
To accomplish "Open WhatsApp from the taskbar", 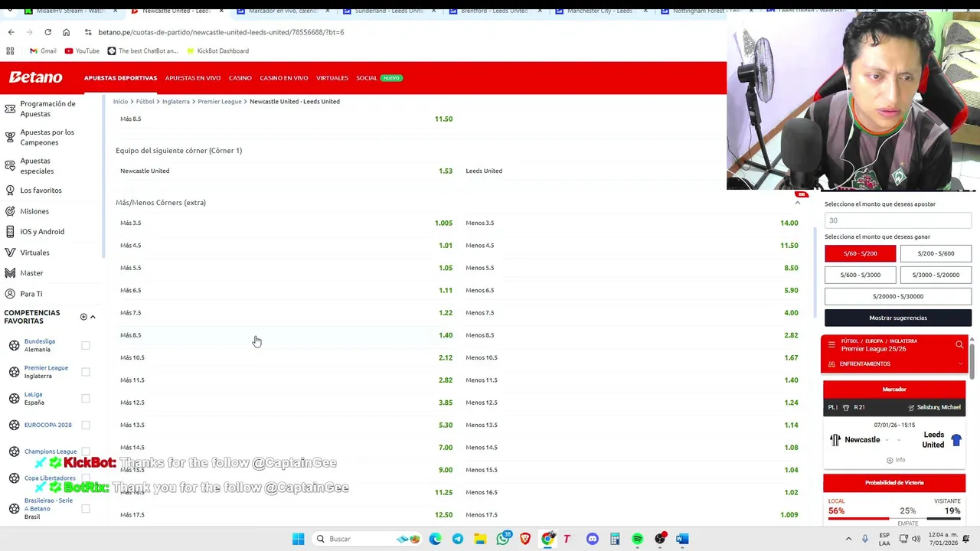I will pyautogui.click(x=502, y=539).
